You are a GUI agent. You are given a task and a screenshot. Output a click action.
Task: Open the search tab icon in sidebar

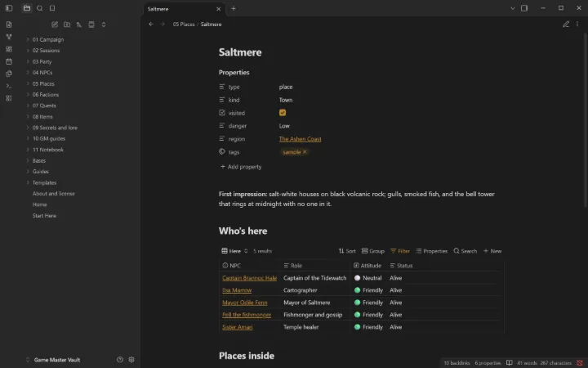(x=40, y=8)
